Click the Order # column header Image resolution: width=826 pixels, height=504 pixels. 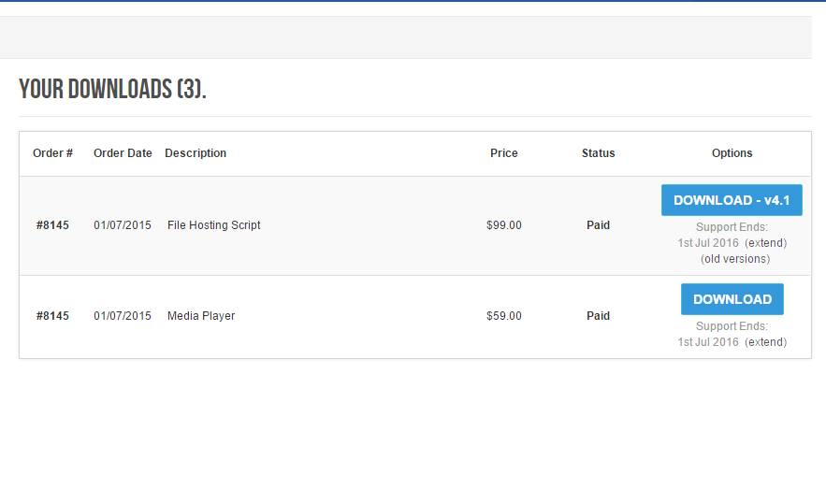(x=52, y=153)
